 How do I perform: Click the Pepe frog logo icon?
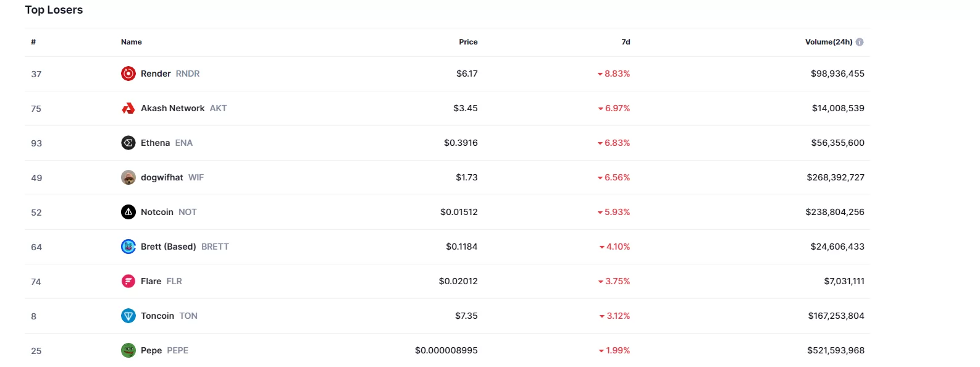[x=128, y=350]
